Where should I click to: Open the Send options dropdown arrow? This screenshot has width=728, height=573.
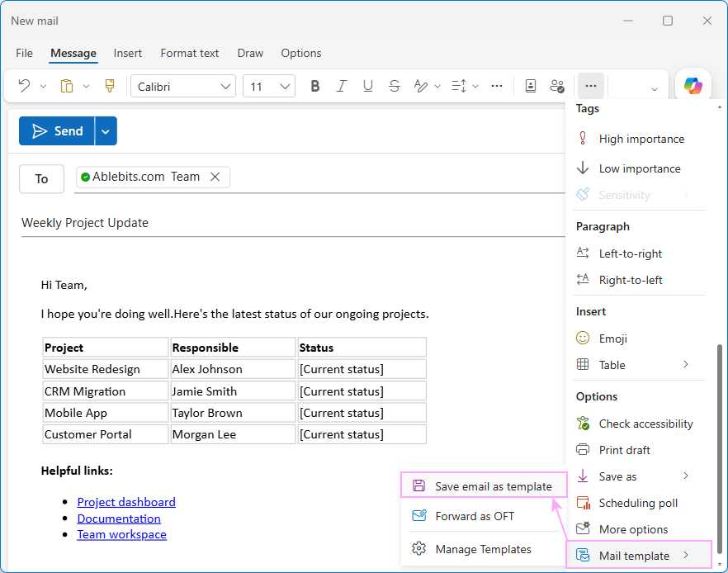(106, 131)
